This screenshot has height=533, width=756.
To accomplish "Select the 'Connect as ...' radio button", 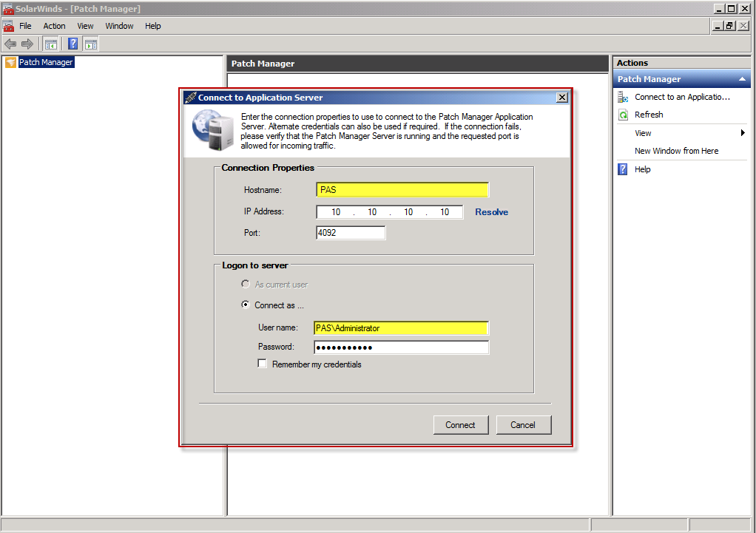I will (x=246, y=305).
